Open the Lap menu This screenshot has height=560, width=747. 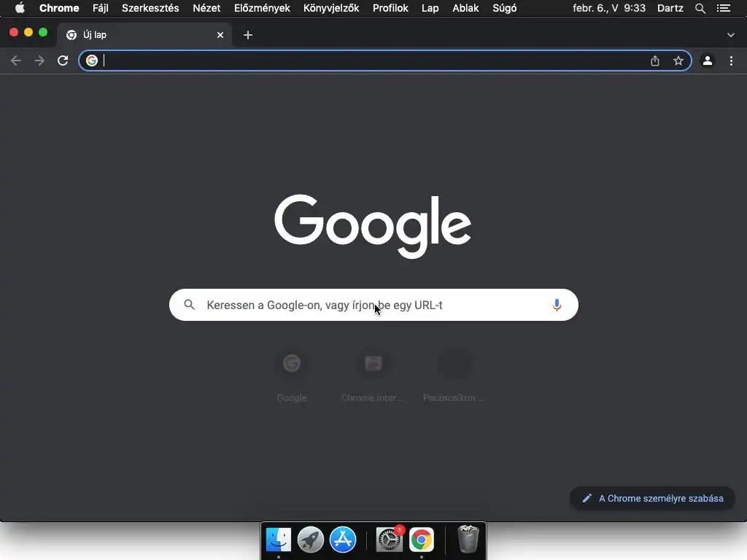point(430,8)
